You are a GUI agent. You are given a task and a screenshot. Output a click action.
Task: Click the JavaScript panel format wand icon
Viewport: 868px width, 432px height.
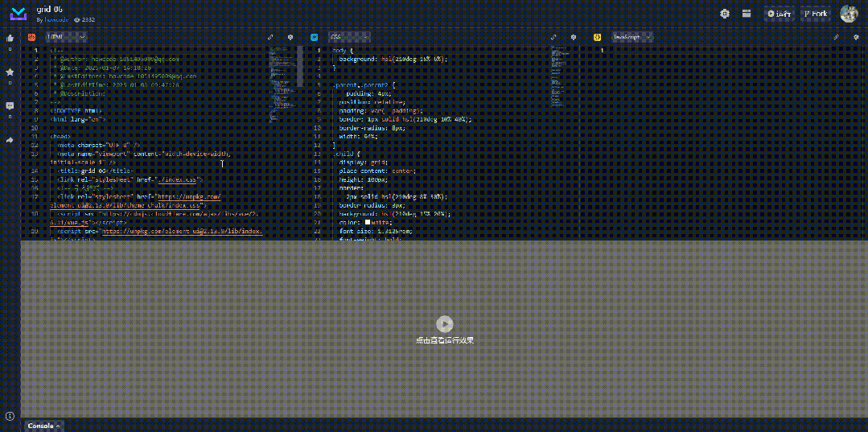[x=837, y=37]
